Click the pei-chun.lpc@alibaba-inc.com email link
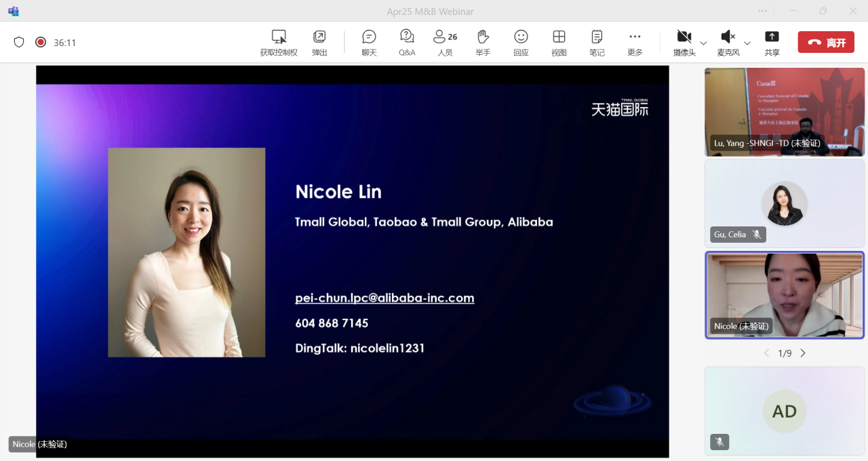 [384, 298]
